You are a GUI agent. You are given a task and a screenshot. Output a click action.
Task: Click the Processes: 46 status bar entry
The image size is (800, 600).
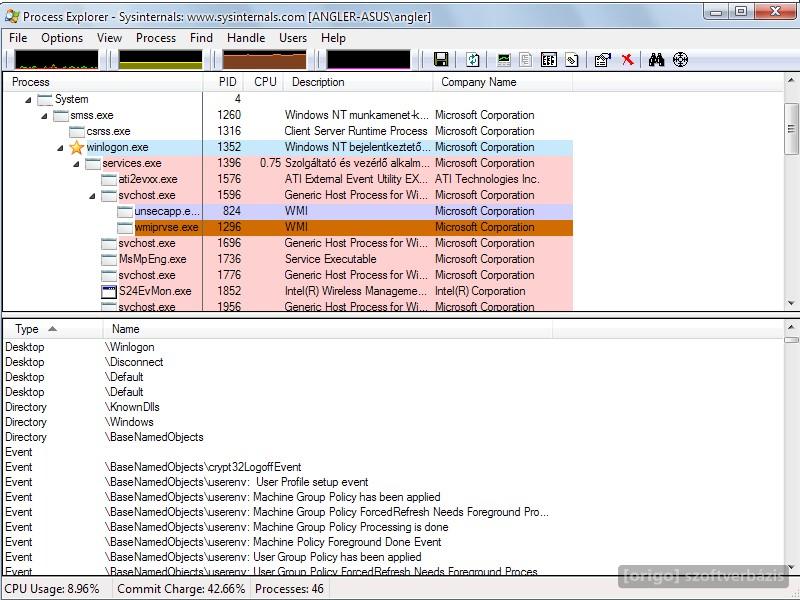click(289, 589)
